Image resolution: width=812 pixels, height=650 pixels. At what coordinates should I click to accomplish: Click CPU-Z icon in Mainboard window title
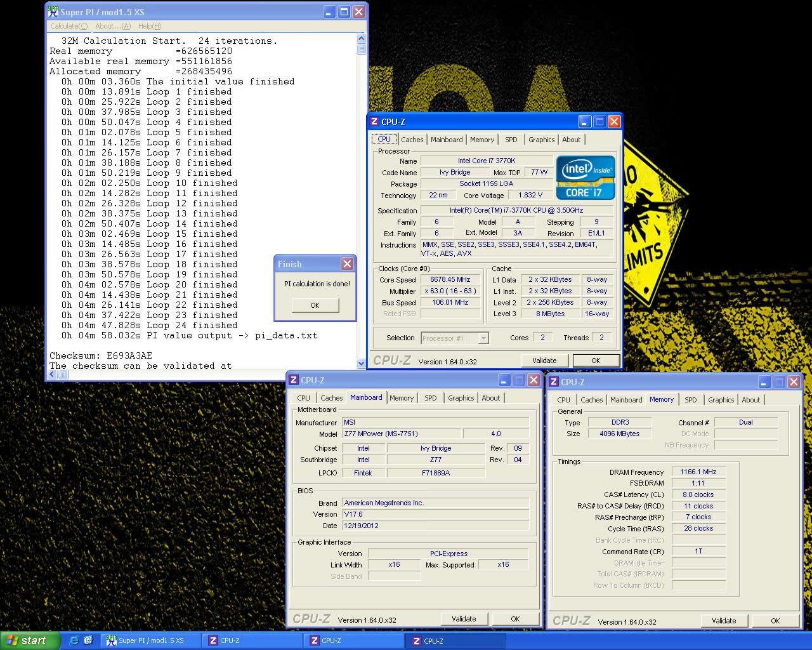(x=294, y=380)
